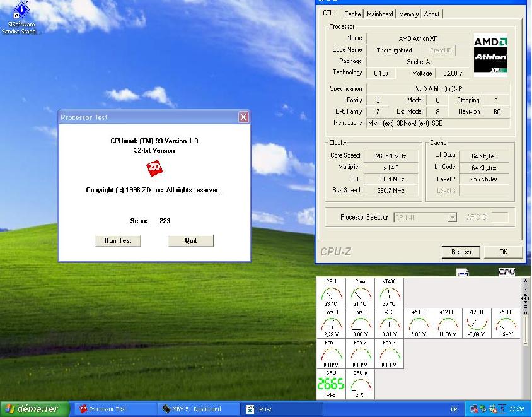Click the red ZD logo in Processor Test
532x417 pixels.
[x=154, y=168]
